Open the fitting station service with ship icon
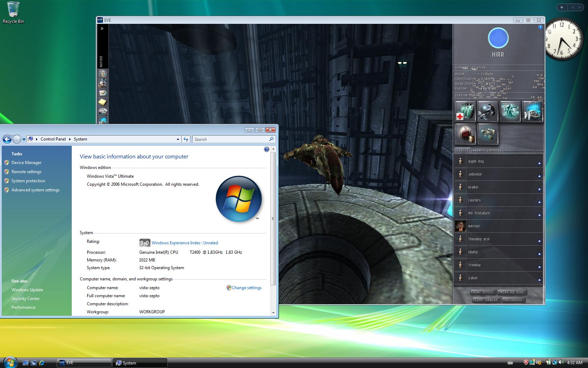The width and height of the screenshot is (588, 368). 488,134
